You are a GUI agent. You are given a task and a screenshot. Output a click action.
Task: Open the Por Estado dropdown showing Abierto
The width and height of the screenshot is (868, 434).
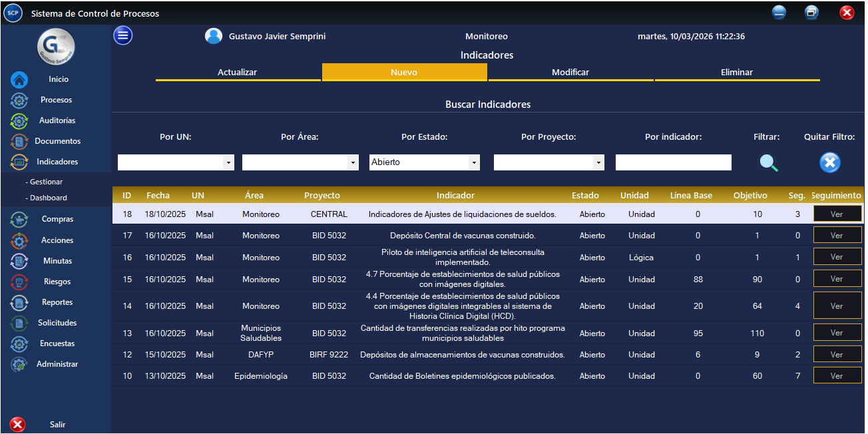pos(474,162)
